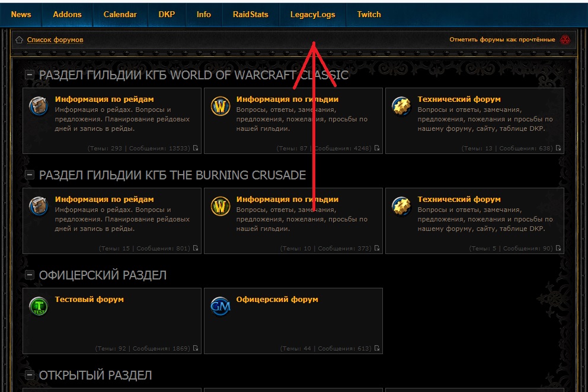Collapse the Burning Crusade guild section
Screen dimensions: 588x392
tap(29, 175)
